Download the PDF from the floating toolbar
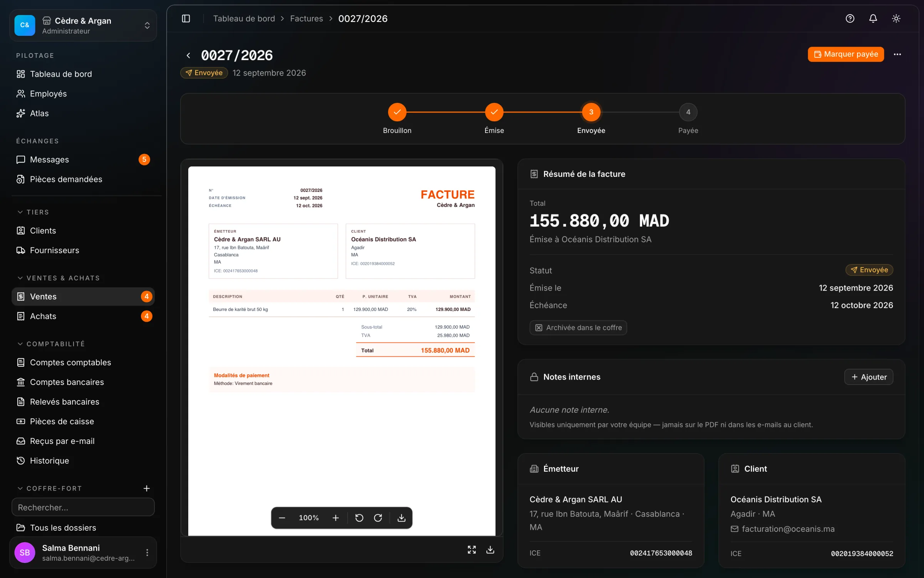This screenshot has width=924, height=578. [401, 518]
